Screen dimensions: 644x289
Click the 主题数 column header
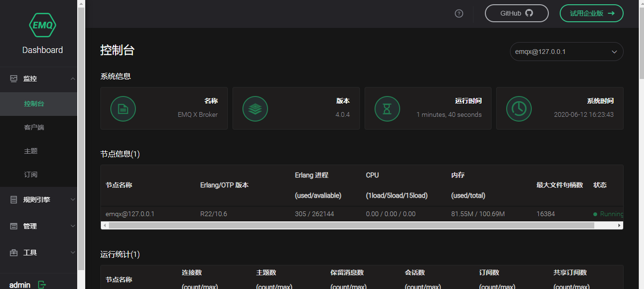[266, 272]
